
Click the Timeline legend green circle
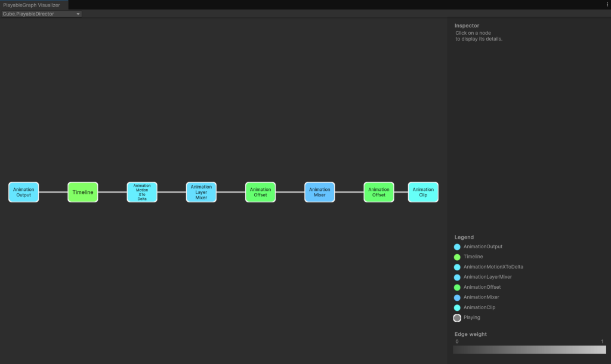pyautogui.click(x=457, y=257)
